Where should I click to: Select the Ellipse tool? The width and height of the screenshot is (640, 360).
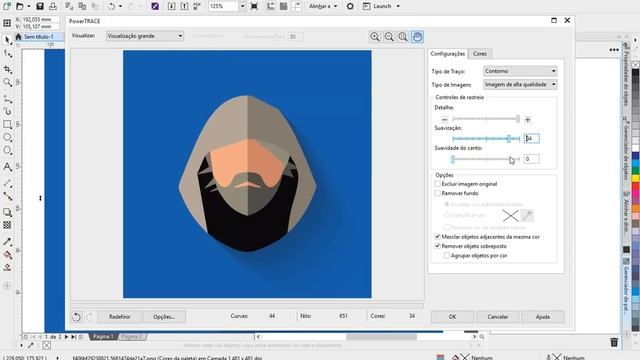coord(7,138)
